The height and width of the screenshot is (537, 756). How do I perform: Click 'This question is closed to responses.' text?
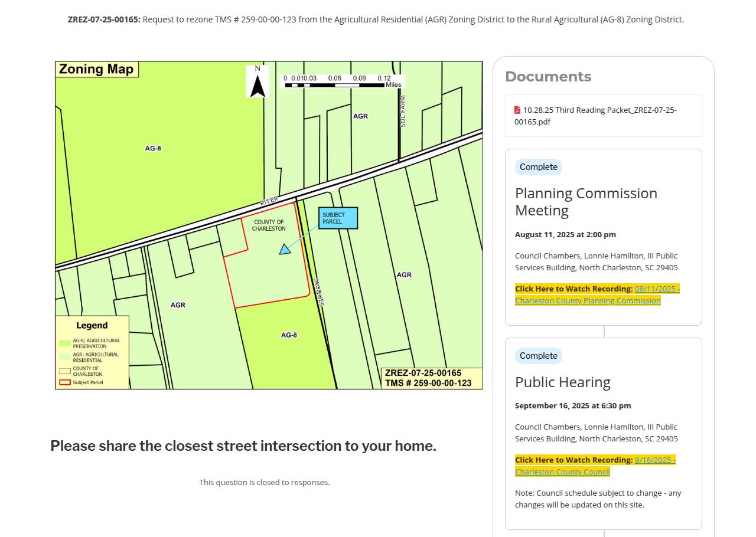click(x=265, y=482)
